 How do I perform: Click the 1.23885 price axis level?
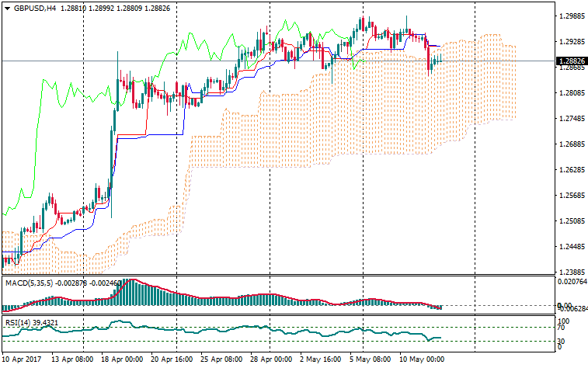tap(571, 273)
